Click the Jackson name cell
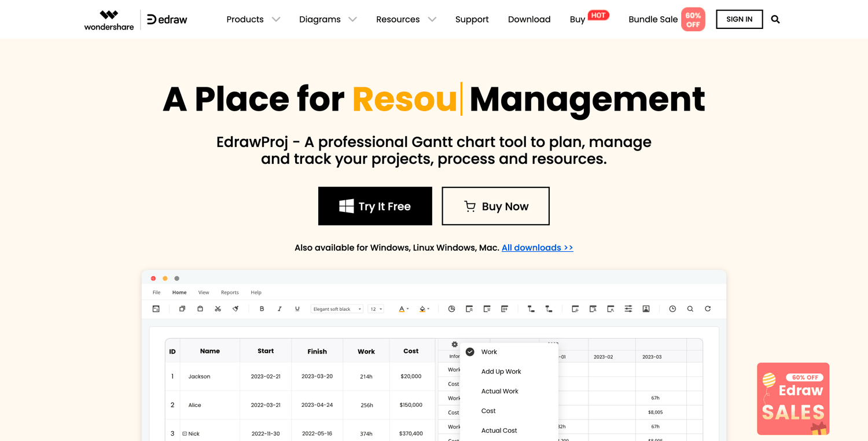Image resolution: width=868 pixels, height=441 pixels. coord(209,377)
